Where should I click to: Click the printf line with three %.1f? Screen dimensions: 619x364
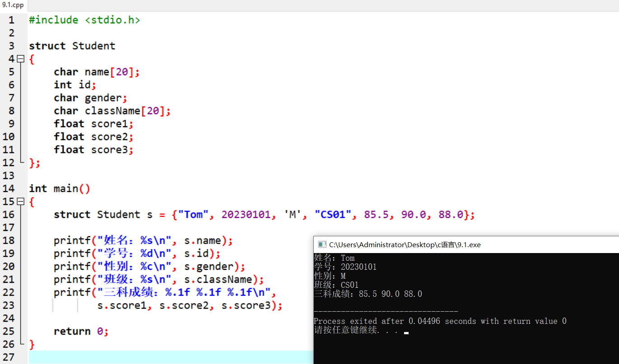[x=165, y=292]
